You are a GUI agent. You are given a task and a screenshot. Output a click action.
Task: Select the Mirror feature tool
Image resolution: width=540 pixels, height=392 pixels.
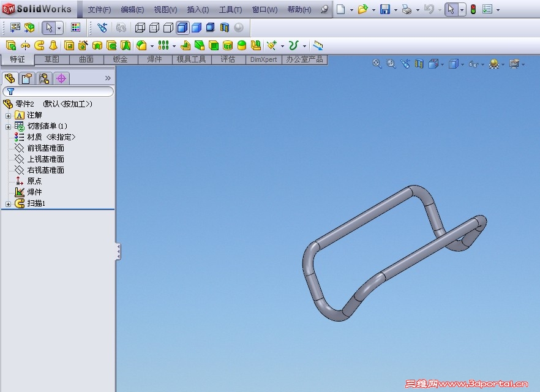[256, 45]
